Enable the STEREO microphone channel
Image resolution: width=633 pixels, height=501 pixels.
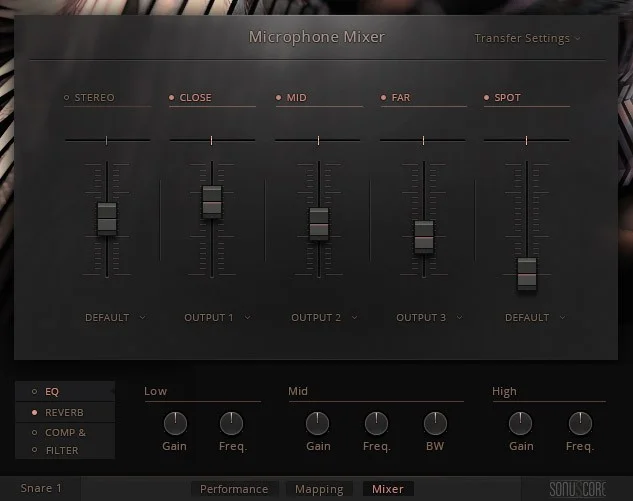tap(67, 98)
